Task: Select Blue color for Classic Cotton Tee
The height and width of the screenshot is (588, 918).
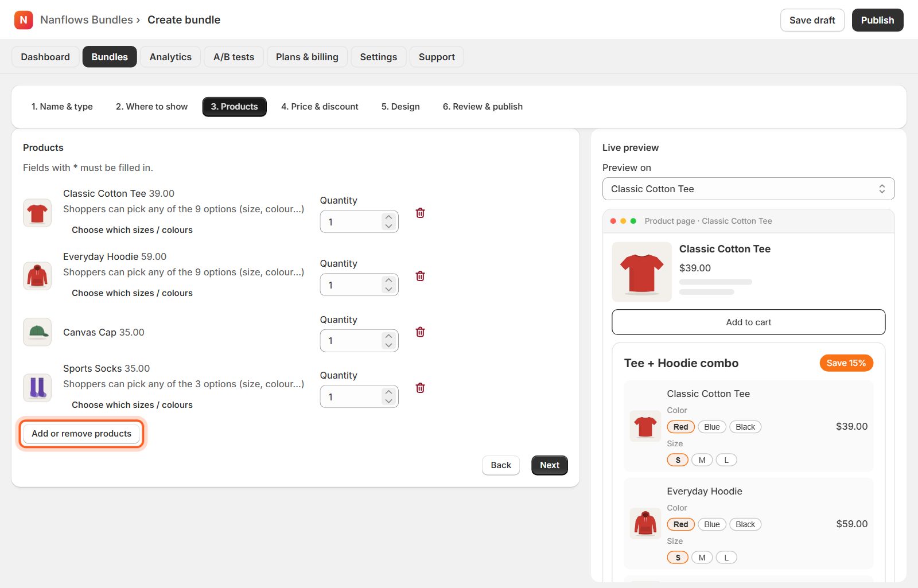Action: pos(711,427)
